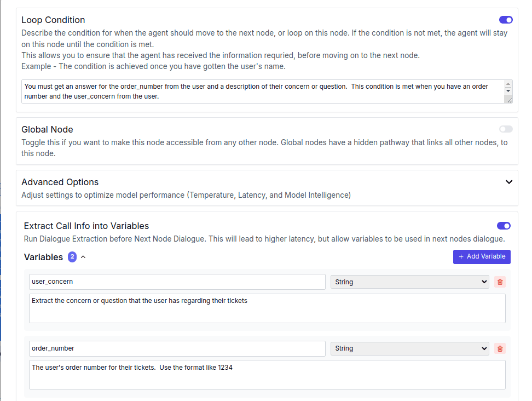Click the loop condition textarea resize handle
Screen dimensions: 532x401
(509, 100)
